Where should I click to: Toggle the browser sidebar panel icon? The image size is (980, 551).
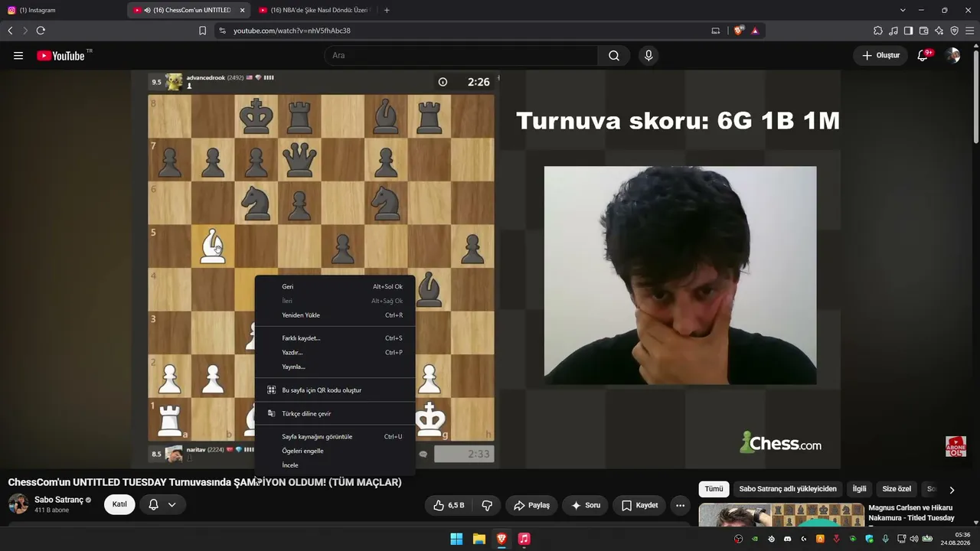(908, 31)
